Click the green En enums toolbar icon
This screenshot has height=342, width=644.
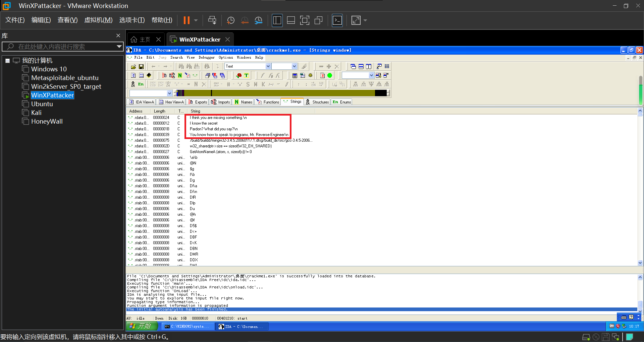point(141,84)
